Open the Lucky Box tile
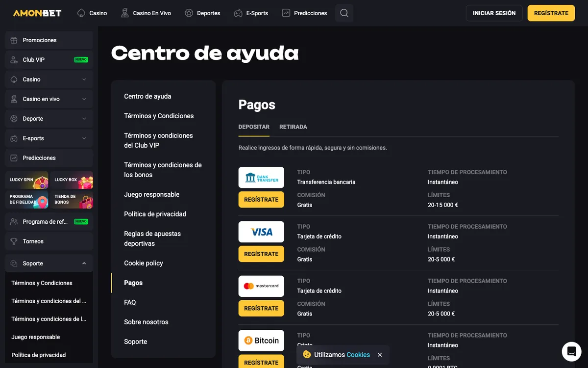The height and width of the screenshot is (368, 588). (x=72, y=180)
